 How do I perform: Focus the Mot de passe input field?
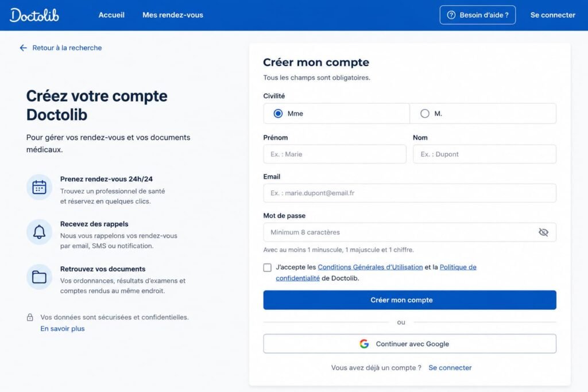coord(409,232)
